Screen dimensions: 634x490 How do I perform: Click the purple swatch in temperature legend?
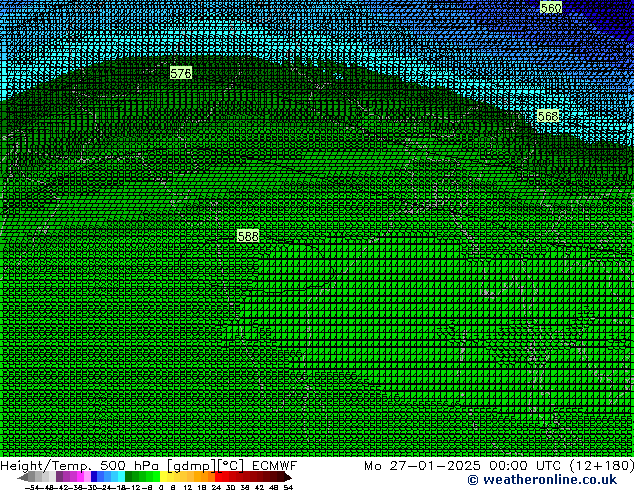coord(66,477)
